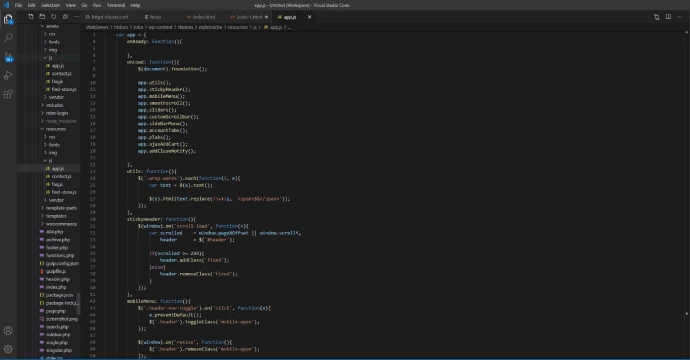Open the Help menu
Image resolution: width=690 pixels, height=360 pixels.
tap(135, 5)
